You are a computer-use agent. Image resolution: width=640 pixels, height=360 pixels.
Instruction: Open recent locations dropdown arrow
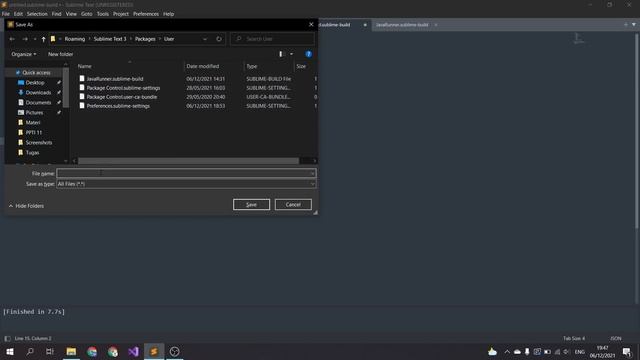tap(35, 39)
